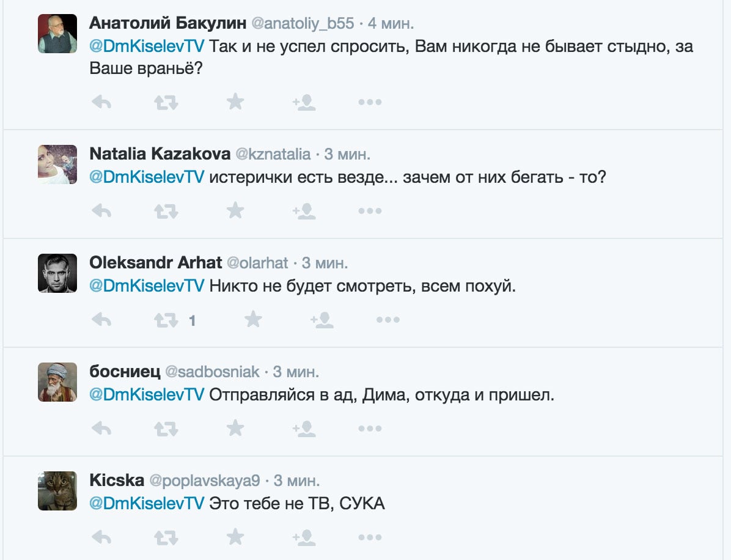
Task: Open the 3 мин. timestamp on босниец's tweet
Action: (296, 372)
